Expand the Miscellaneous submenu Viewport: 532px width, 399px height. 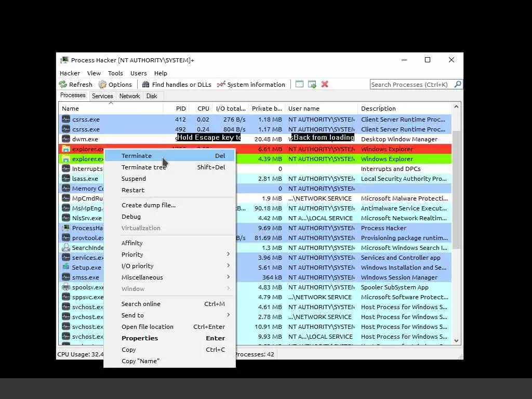(x=170, y=277)
